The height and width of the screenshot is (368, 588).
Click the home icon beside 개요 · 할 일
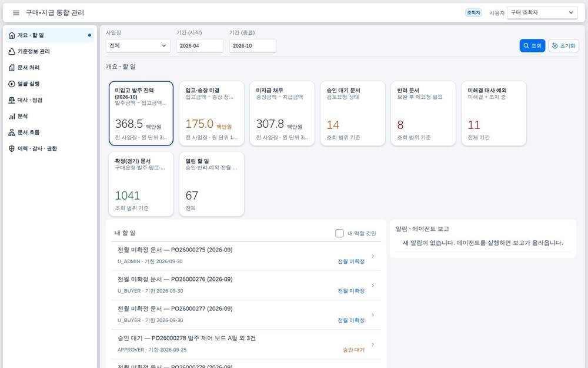(12, 35)
